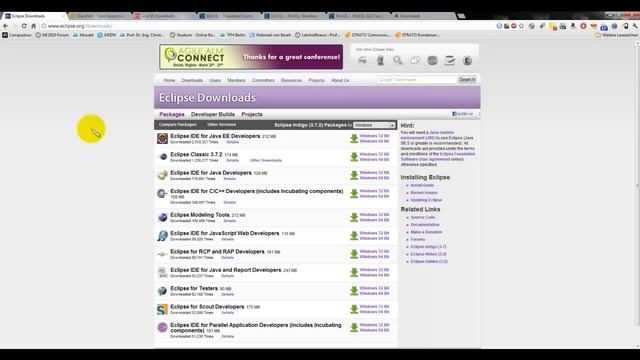This screenshot has width=640, height=360.
Task: Click the browser back arrow
Action: pyautogui.click(x=5, y=26)
